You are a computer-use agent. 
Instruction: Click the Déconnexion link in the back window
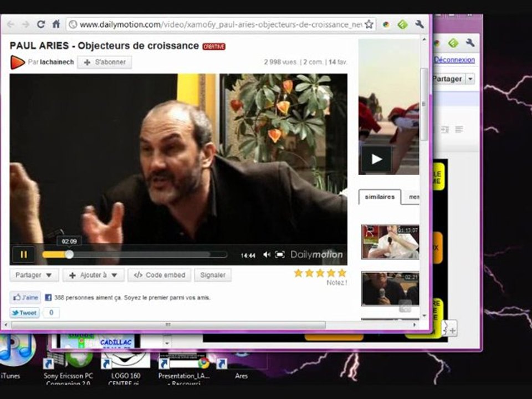tap(454, 60)
